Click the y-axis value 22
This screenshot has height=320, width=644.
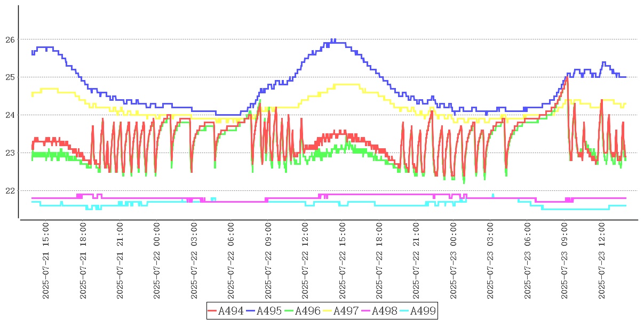tap(10, 191)
